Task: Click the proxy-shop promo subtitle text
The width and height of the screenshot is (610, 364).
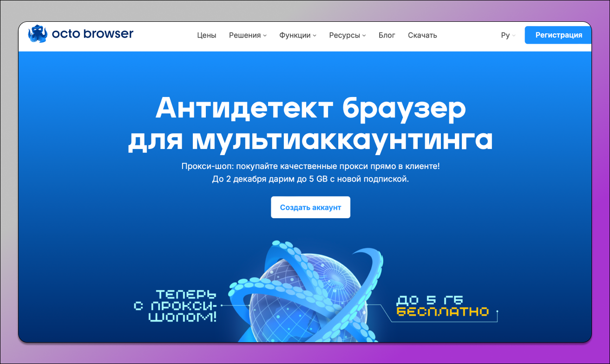Action: coord(310,166)
